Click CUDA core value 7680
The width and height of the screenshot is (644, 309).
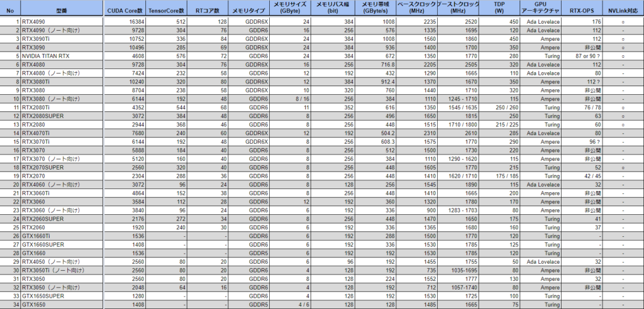(125, 133)
